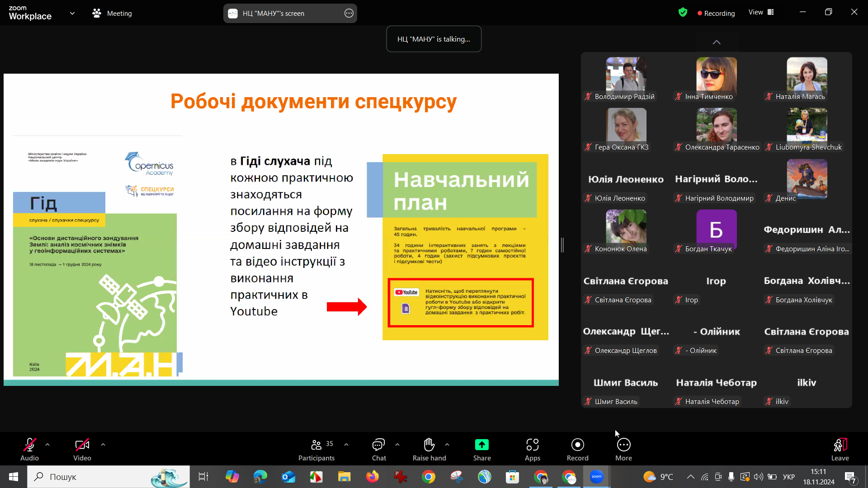Open the View layout menu
The image size is (868, 488).
[x=761, y=12]
